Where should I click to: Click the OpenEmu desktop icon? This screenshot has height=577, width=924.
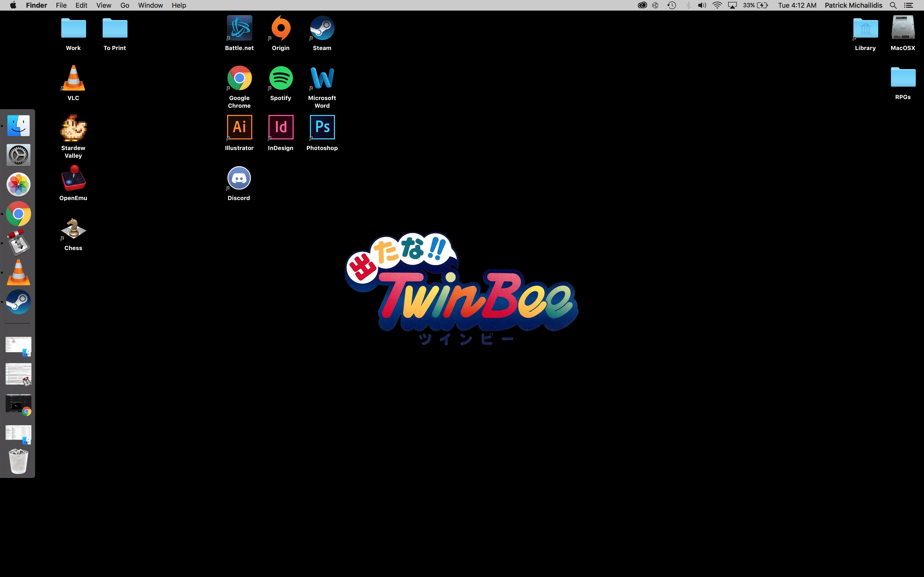click(x=73, y=178)
